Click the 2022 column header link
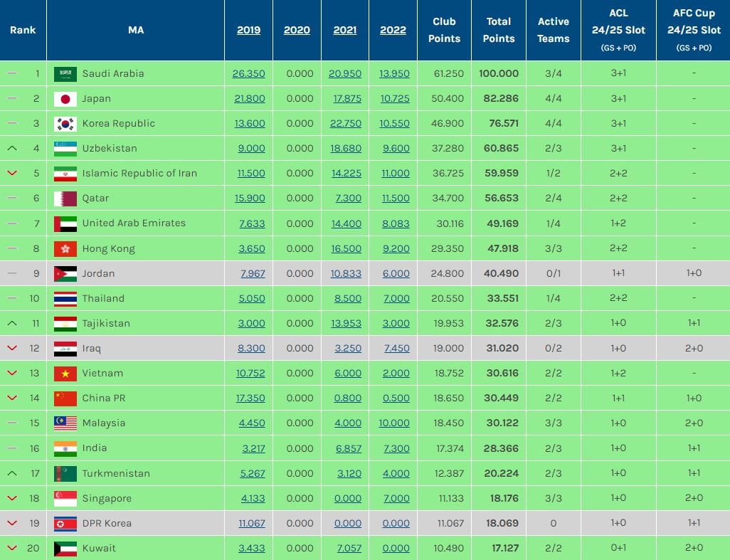This screenshot has height=560, width=730. point(393,30)
